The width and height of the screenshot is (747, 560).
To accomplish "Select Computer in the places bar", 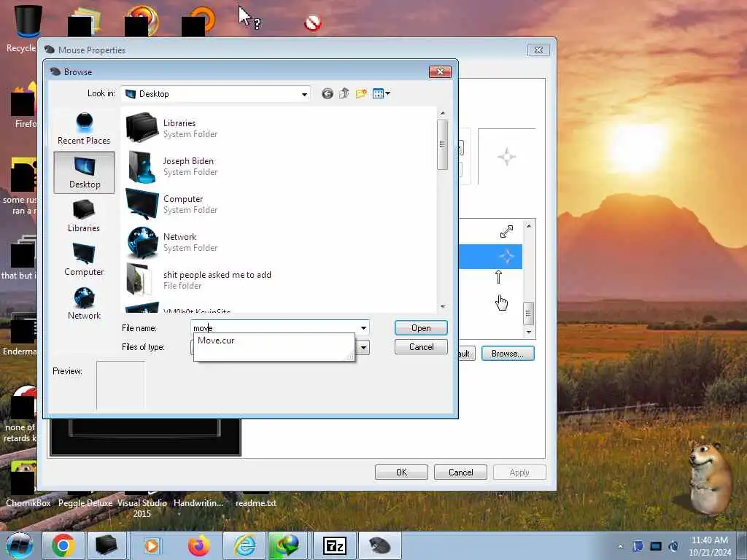I will tap(84, 260).
